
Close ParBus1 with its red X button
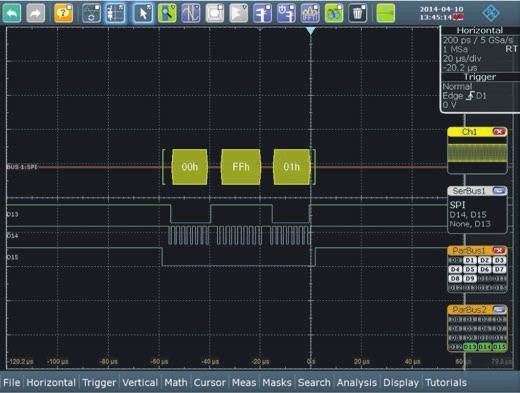tap(499, 250)
